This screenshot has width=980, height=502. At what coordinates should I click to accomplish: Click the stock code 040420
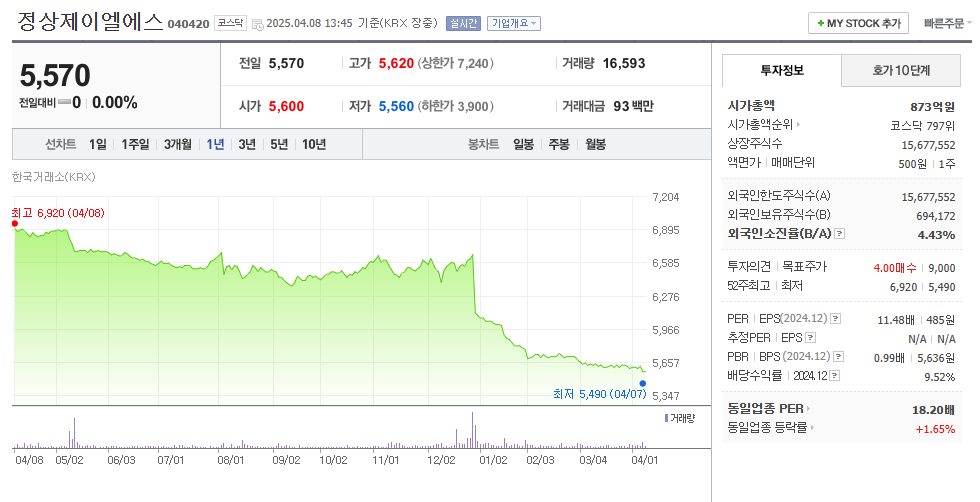189,24
